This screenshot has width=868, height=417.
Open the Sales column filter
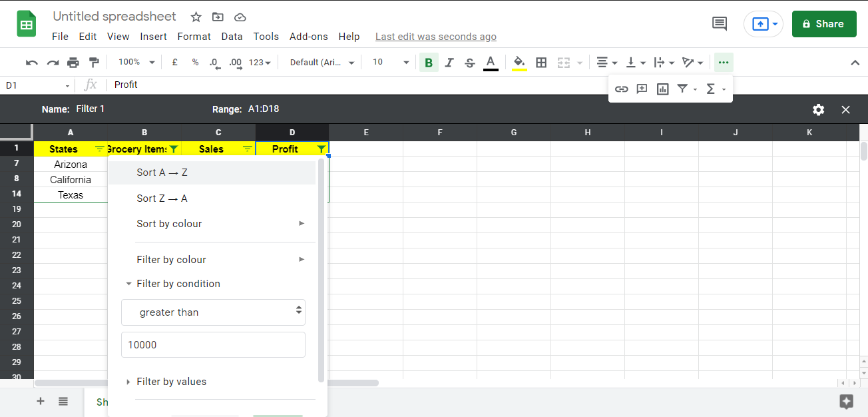[x=248, y=149]
